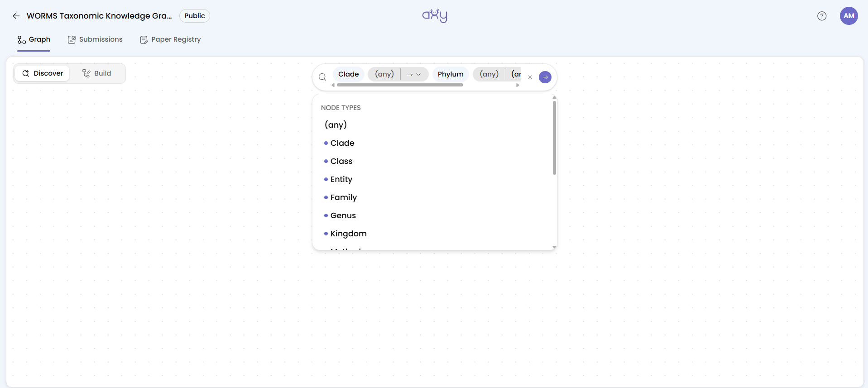Screen dimensions: 868x388
Task: Open the help question mark icon
Action: [822, 16]
